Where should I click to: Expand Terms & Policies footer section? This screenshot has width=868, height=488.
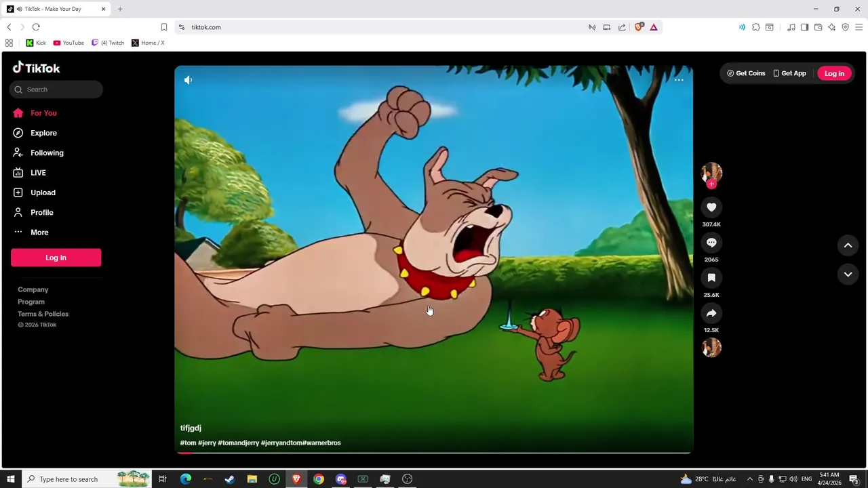[x=43, y=314]
